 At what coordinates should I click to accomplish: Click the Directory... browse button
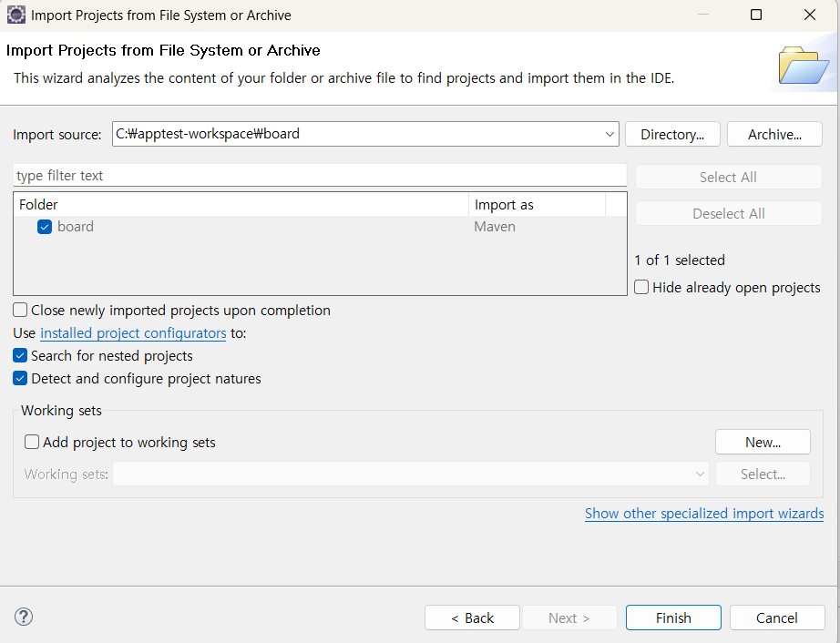pos(672,135)
